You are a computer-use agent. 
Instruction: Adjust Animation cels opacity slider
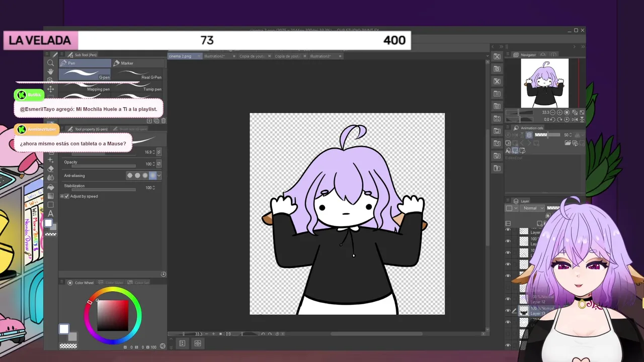pos(547,135)
